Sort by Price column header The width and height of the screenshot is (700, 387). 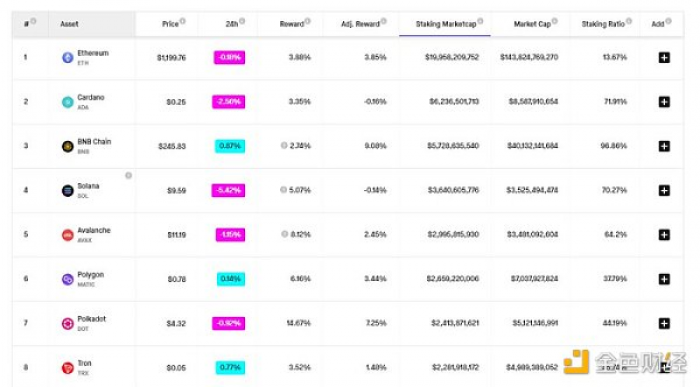tap(170, 24)
